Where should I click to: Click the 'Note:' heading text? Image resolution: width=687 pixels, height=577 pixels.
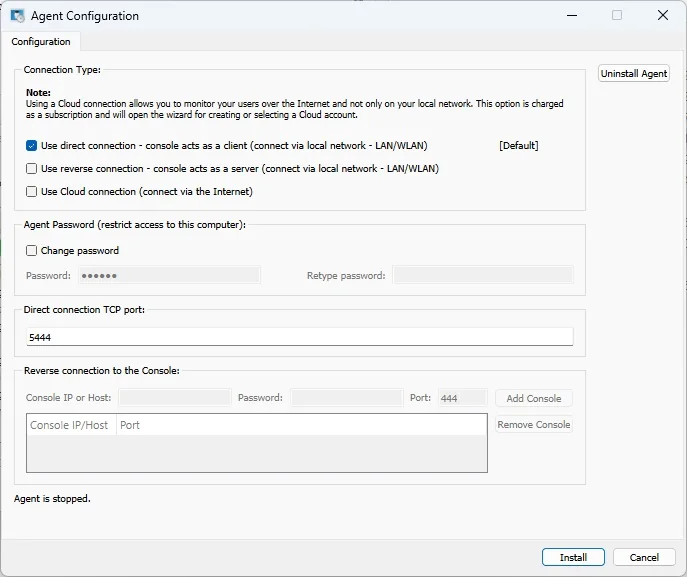point(38,92)
